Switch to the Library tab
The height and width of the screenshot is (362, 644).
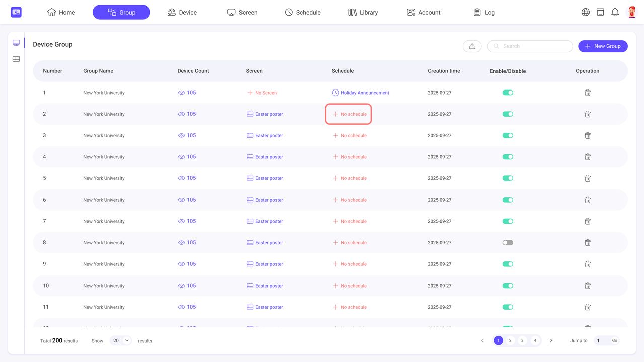click(x=363, y=12)
